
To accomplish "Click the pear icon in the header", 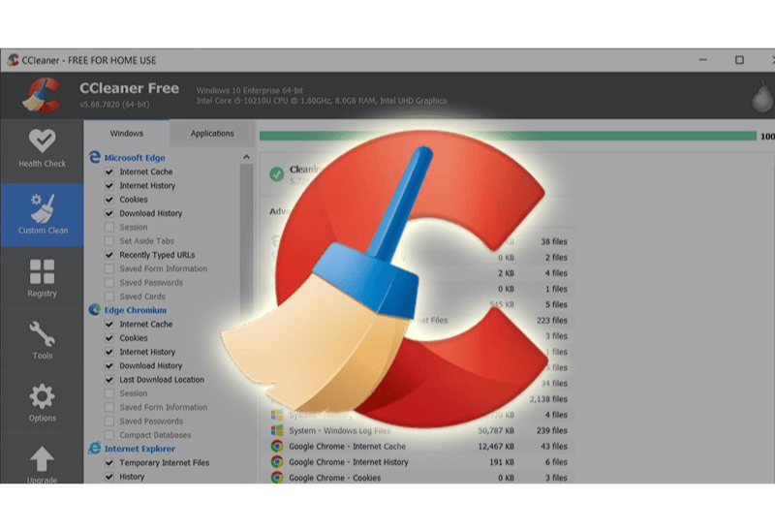I will (761, 98).
